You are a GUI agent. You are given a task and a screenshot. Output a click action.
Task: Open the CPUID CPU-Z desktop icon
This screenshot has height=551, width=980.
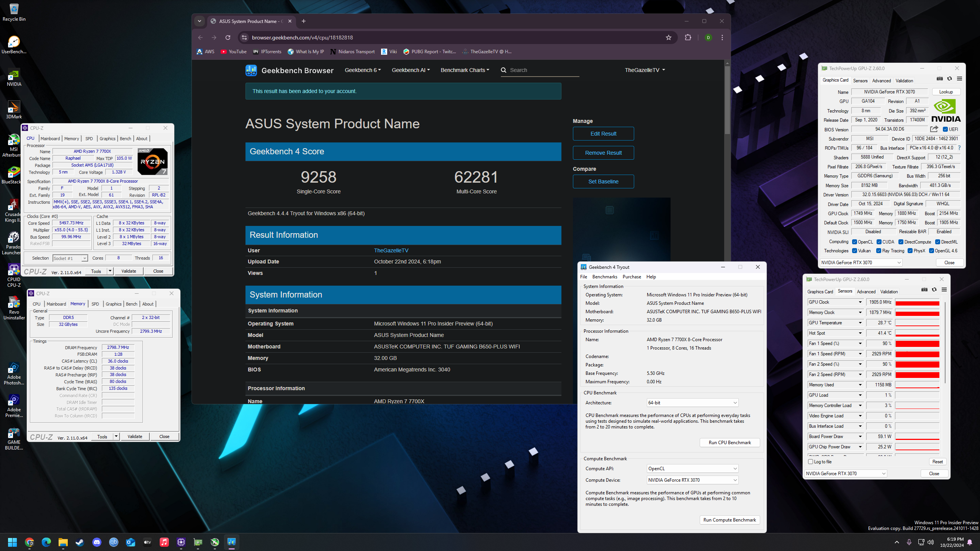click(14, 276)
